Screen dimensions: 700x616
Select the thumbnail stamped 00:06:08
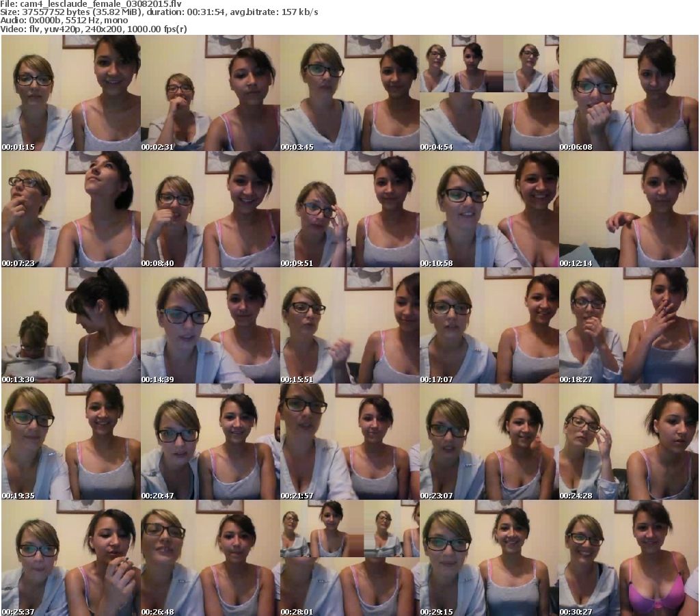coord(629,93)
